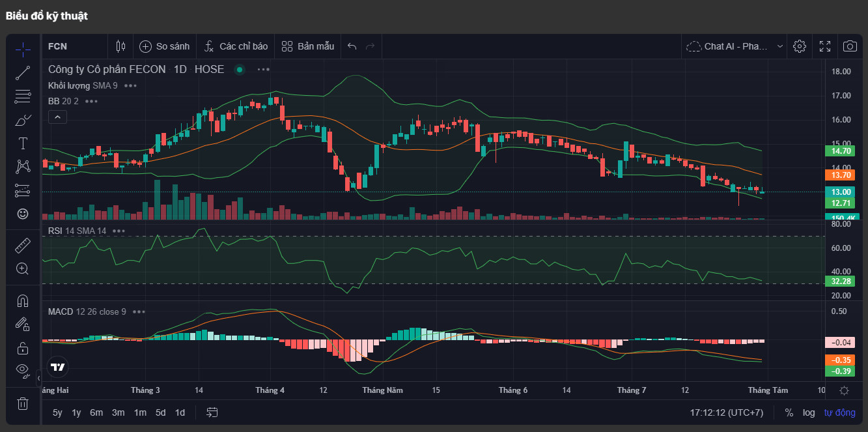Click the TradingView logo on the chart
Image resolution: width=868 pixels, height=432 pixels.
pos(58,367)
